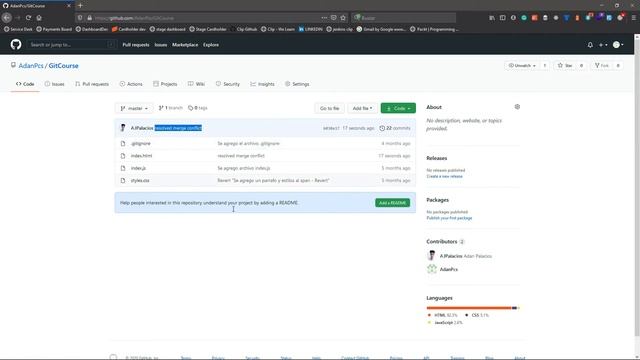Open the index.html file
The height and width of the screenshot is (360, 640).
[x=141, y=156]
